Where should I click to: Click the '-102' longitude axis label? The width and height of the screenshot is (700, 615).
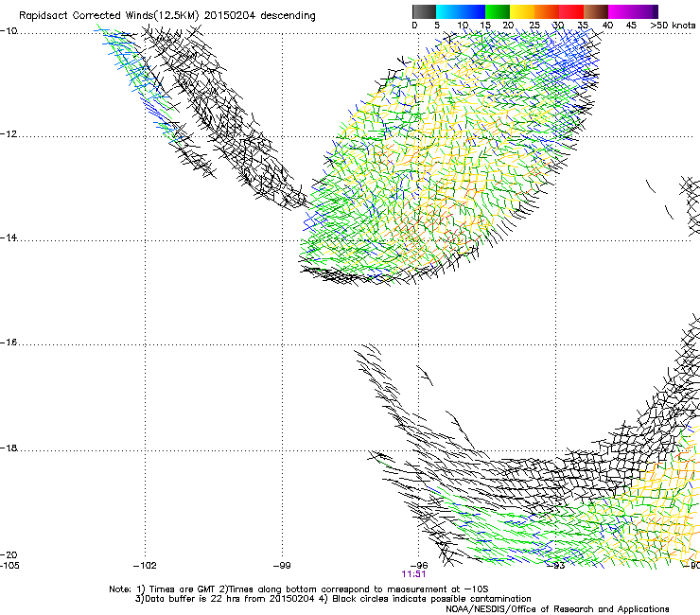click(145, 566)
